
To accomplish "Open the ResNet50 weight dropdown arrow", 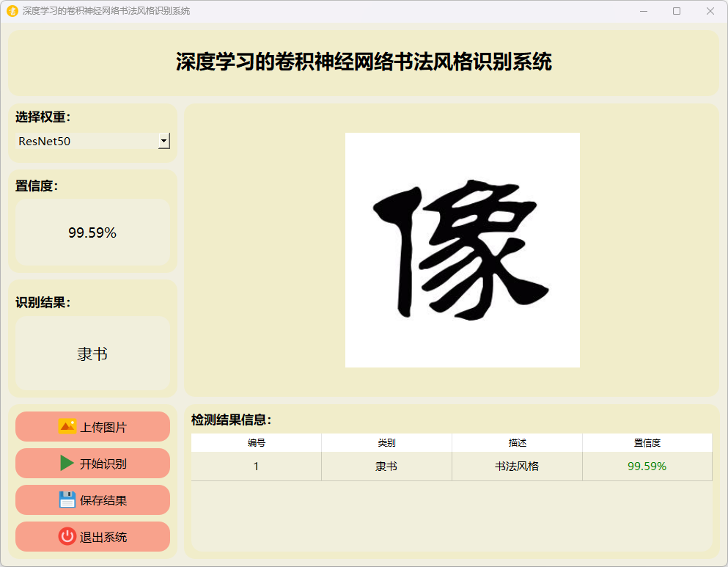I will tap(164, 141).
